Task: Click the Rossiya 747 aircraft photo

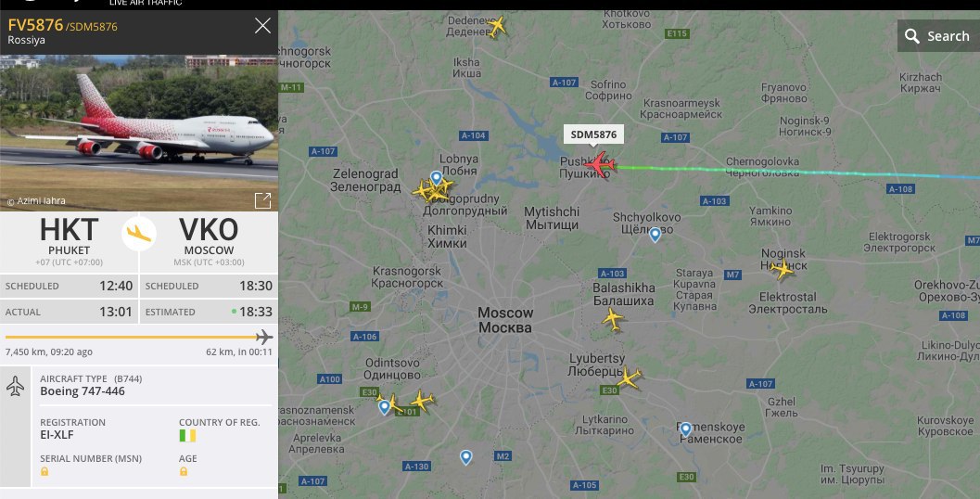Action: click(x=139, y=133)
